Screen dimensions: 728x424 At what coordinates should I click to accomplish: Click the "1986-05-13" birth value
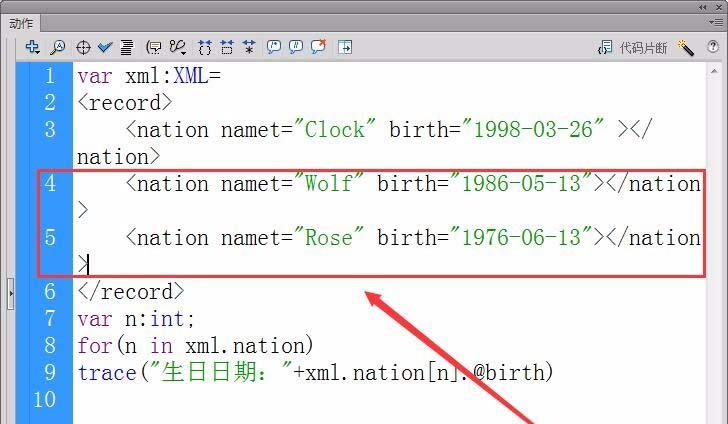click(521, 183)
